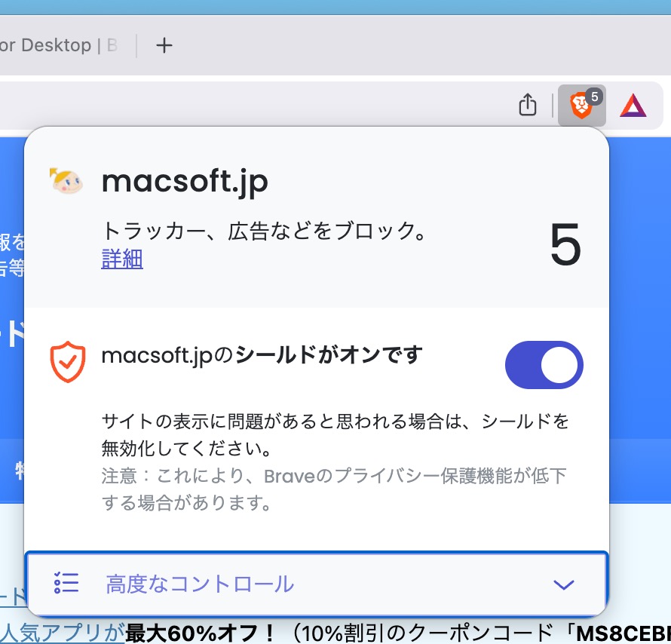This screenshot has width=671, height=644.
Task: Click the large blocked count number 5
Action: [x=565, y=246]
